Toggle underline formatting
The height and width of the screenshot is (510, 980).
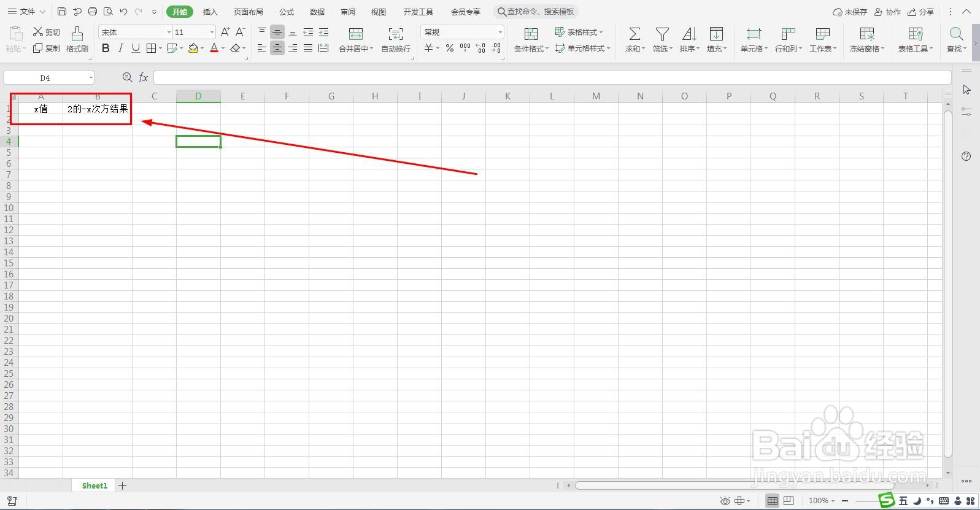pyautogui.click(x=136, y=48)
